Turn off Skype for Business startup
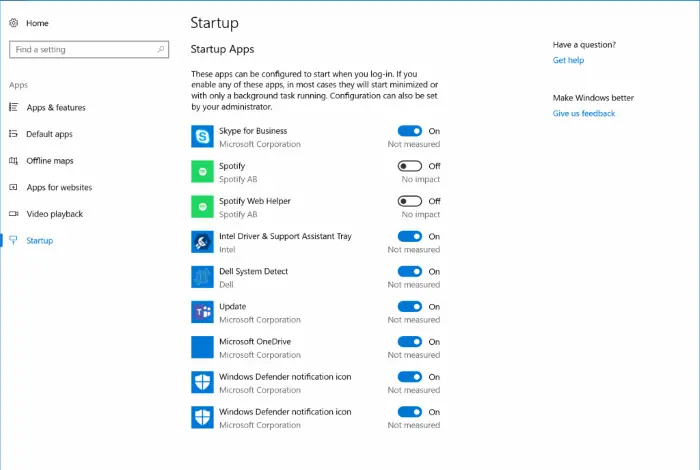700x470 pixels. point(410,131)
